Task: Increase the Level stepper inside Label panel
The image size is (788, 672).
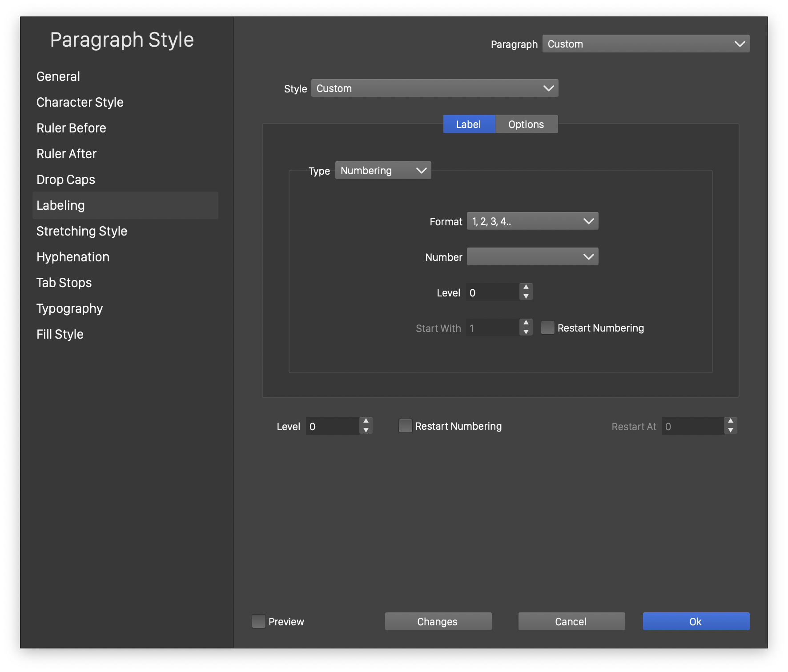Action: coord(526,288)
